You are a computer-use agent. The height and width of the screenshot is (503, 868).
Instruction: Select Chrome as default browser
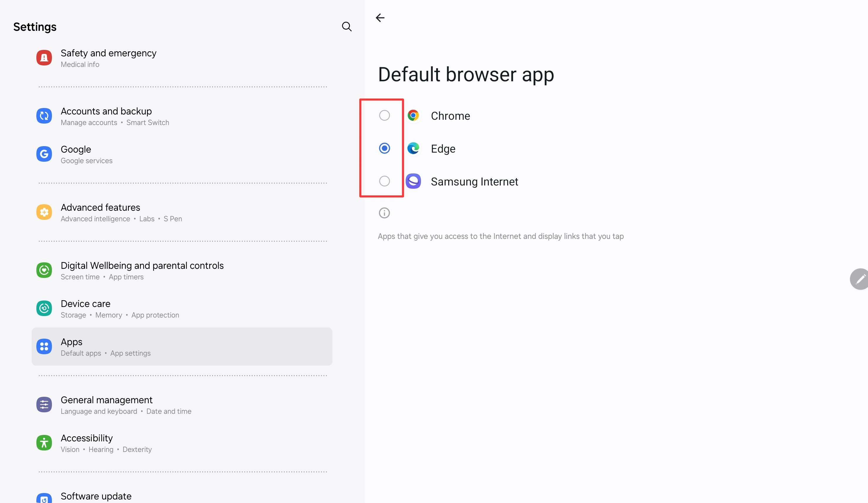point(384,115)
